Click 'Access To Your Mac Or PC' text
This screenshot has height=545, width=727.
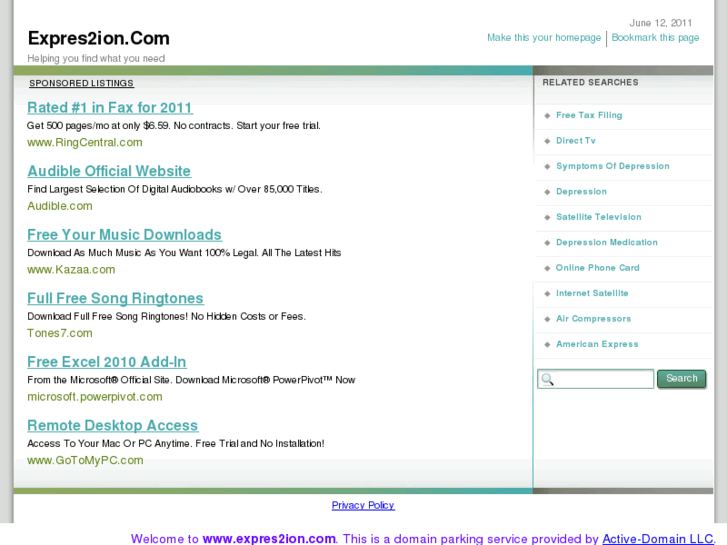coord(176,443)
